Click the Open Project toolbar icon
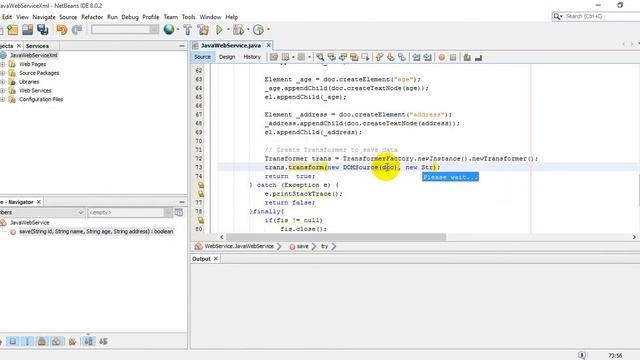 [27, 29]
